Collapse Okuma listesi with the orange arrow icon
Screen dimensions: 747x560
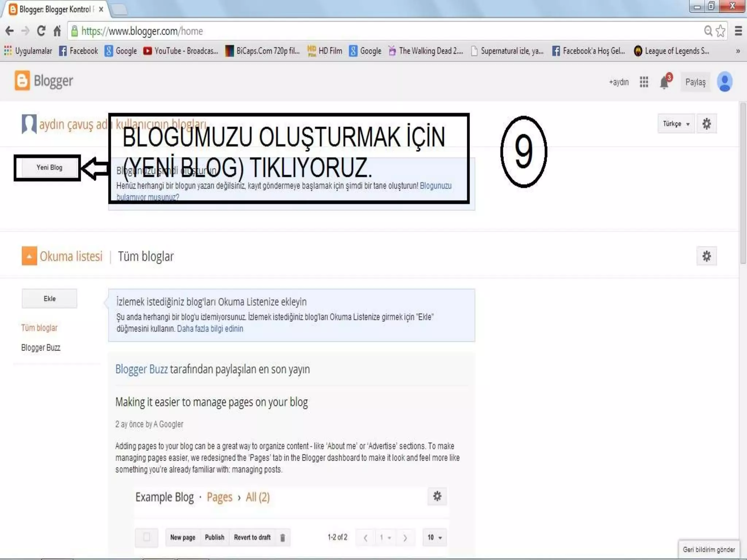[29, 256]
